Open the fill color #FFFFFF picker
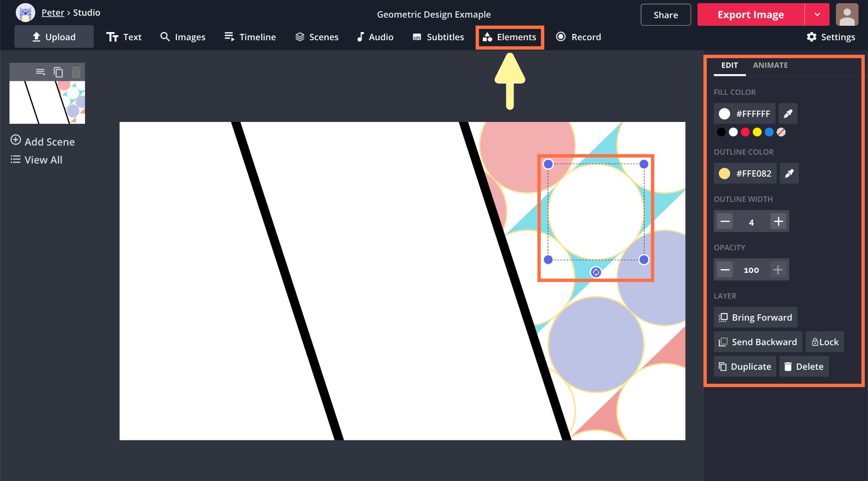Viewport: 868px width, 481px height. point(744,114)
